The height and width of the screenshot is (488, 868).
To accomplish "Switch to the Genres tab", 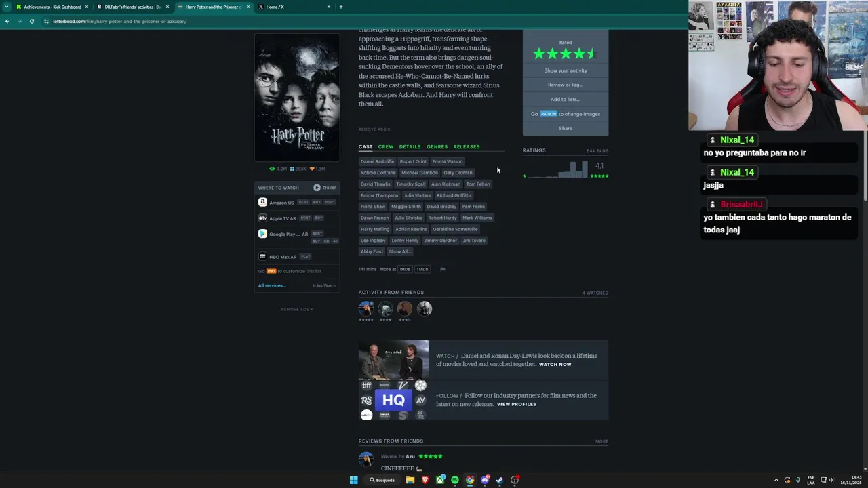I will 437,146.
